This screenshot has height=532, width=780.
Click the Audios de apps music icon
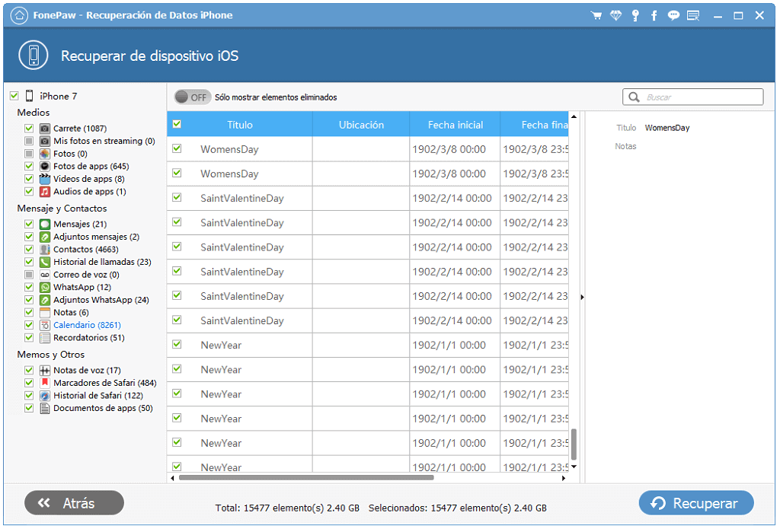pyautogui.click(x=45, y=192)
